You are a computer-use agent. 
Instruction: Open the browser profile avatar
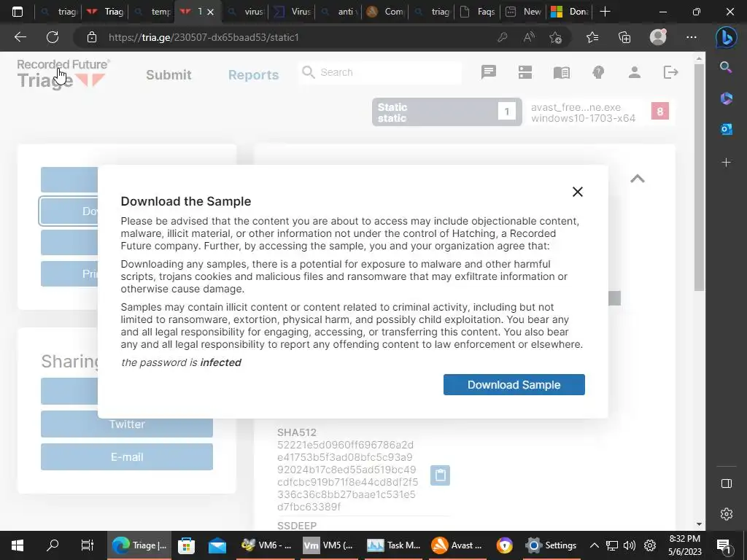coord(658,37)
